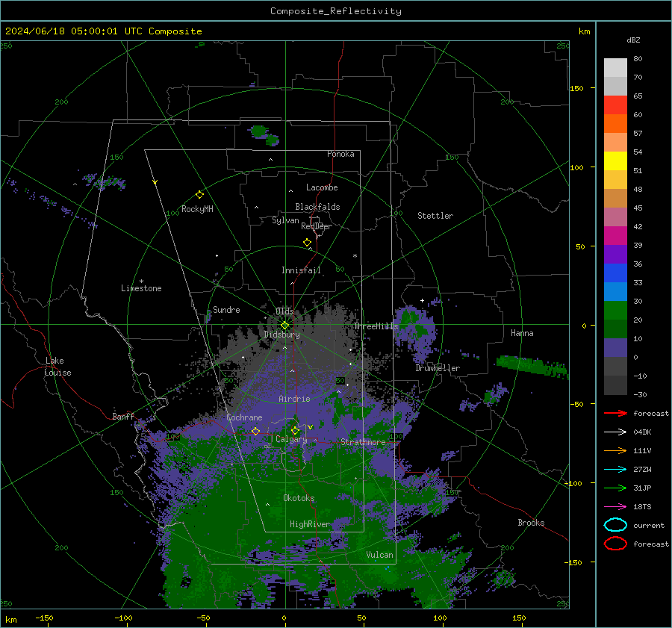Select the bright orange swatch in color bar
Screen dimensions: 672x628
[615, 124]
